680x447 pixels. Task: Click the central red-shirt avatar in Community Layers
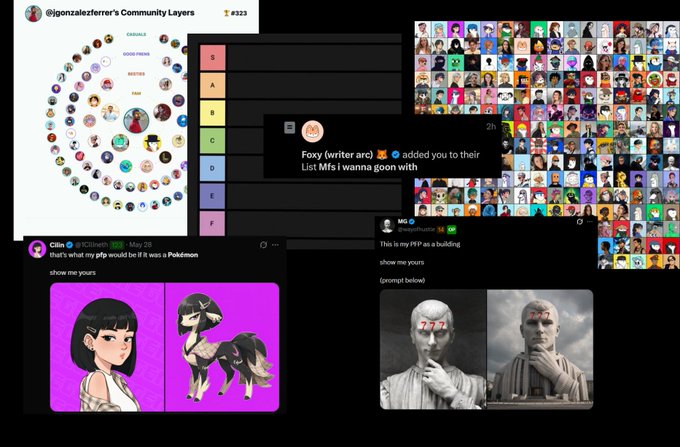tap(136, 121)
